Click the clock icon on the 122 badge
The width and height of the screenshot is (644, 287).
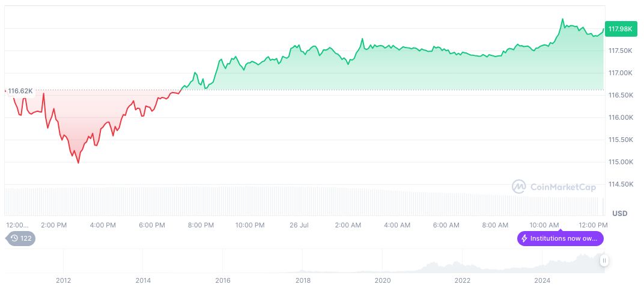coord(14,238)
